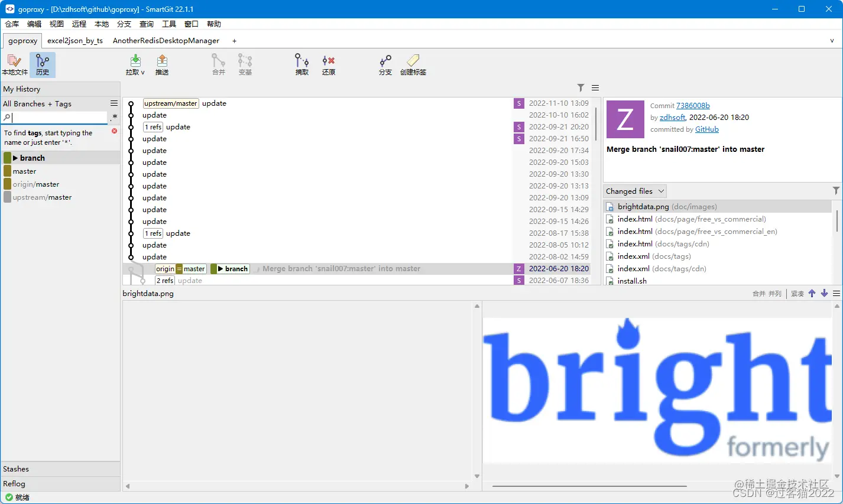Click the 分支 add branch icon
843x504 pixels.
pyautogui.click(x=385, y=61)
